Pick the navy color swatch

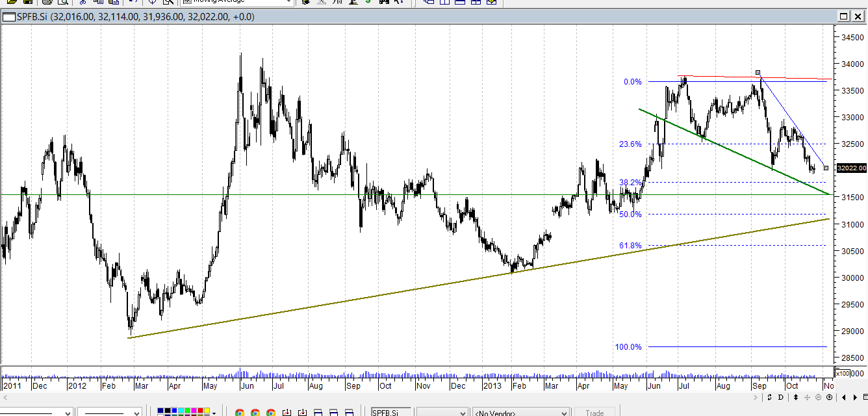[x=160, y=410]
